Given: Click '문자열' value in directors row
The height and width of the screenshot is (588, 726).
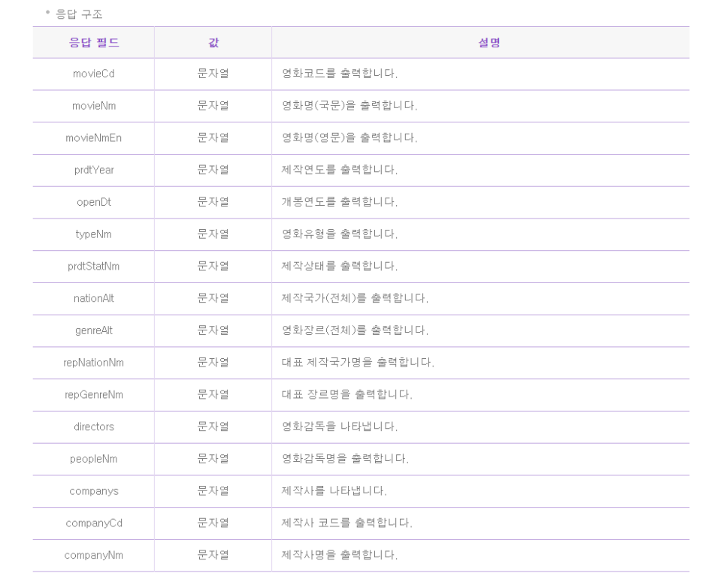Looking at the screenshot, I should pyautogui.click(x=213, y=427).
